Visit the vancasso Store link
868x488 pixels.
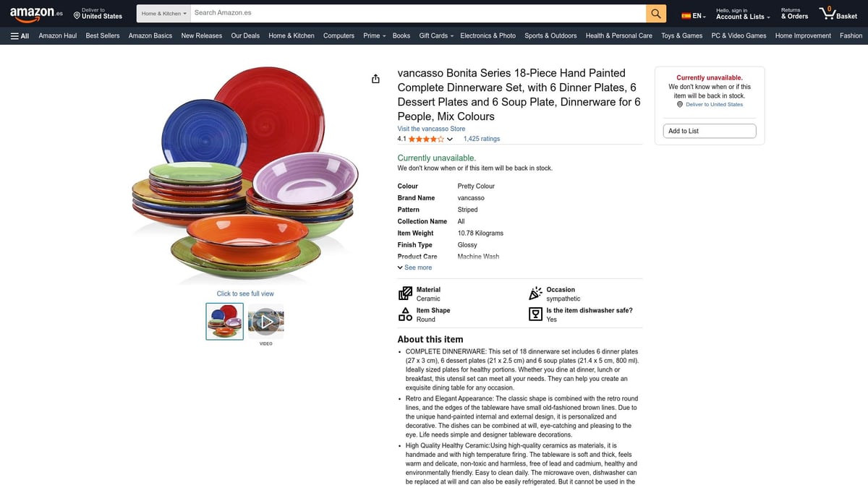pyautogui.click(x=431, y=129)
